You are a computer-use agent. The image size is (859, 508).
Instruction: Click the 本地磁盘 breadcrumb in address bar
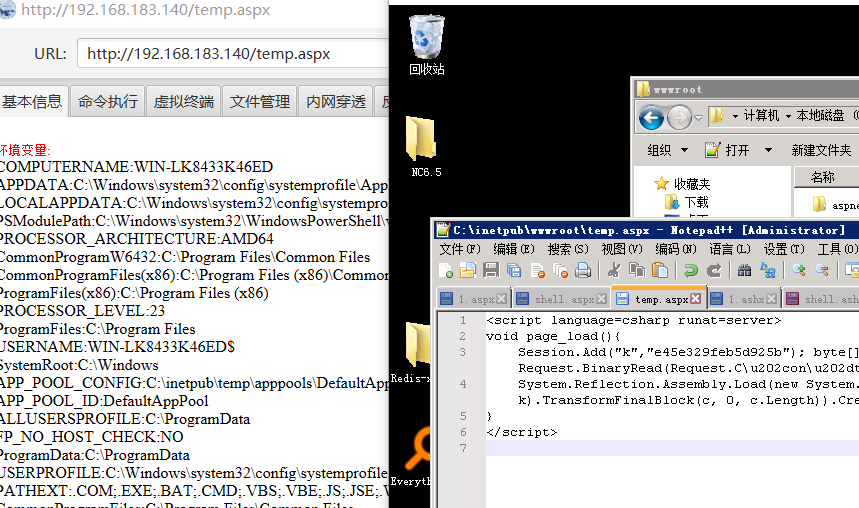point(820,116)
